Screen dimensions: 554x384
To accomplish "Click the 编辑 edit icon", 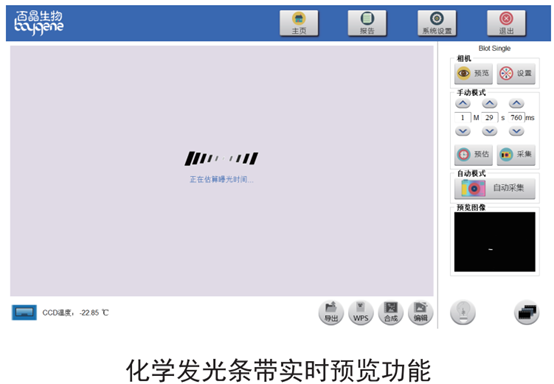I will coord(420,313).
